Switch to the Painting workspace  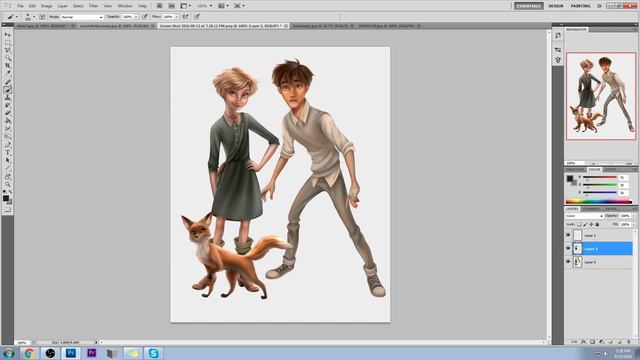point(580,6)
